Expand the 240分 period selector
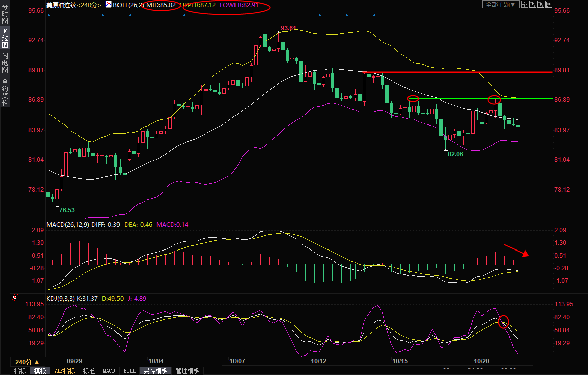Screen dimensions: 588x375 [x=27, y=362]
